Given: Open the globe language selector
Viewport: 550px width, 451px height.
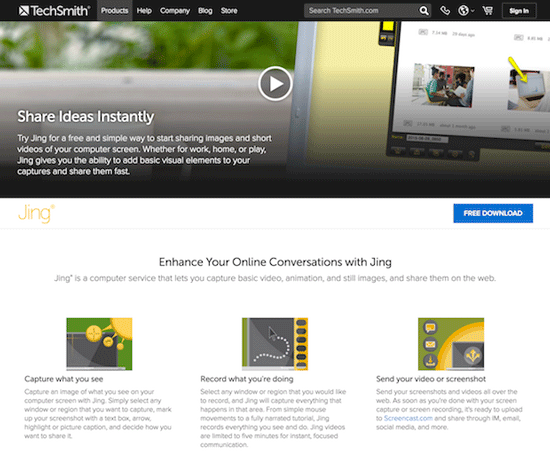Looking at the screenshot, I should (465, 11).
